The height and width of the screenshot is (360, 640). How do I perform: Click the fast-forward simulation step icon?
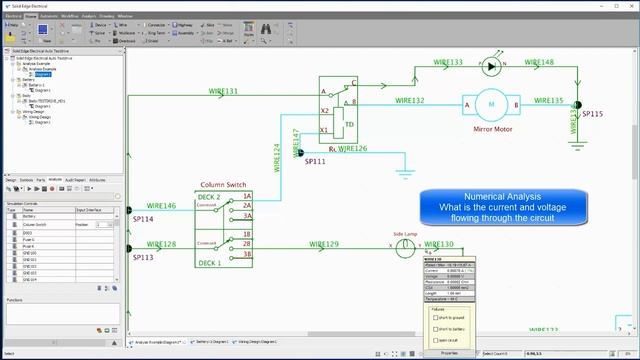37,189
